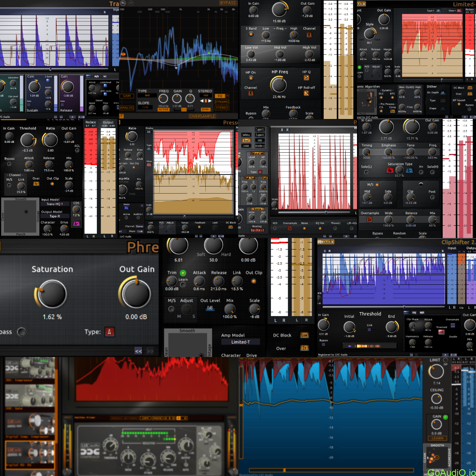The height and width of the screenshot is (476, 476).
Task: Click the Over 2x icon next to DC Block
Action: (305, 348)
